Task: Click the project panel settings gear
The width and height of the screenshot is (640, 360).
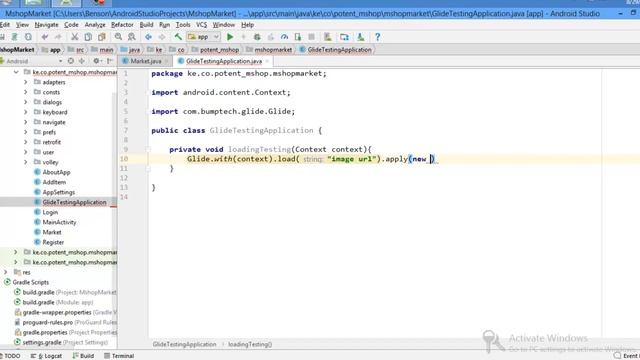Action: [96, 61]
